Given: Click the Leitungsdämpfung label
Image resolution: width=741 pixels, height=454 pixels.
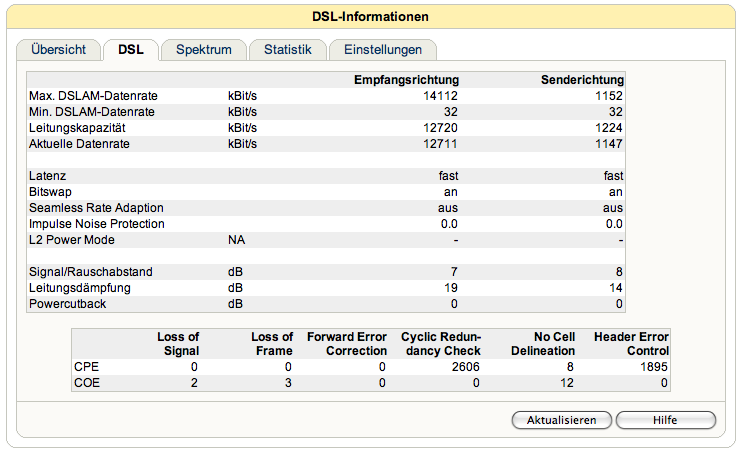Looking at the screenshot, I should click(79, 288).
